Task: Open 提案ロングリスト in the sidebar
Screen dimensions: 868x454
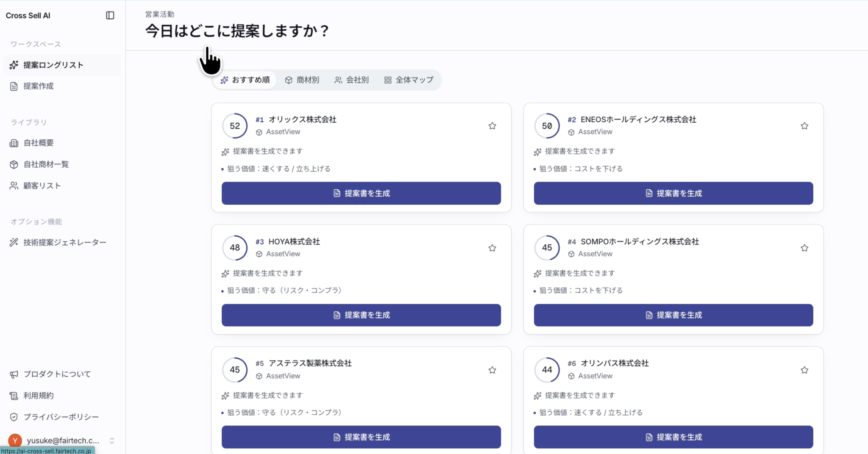Action: click(x=62, y=65)
